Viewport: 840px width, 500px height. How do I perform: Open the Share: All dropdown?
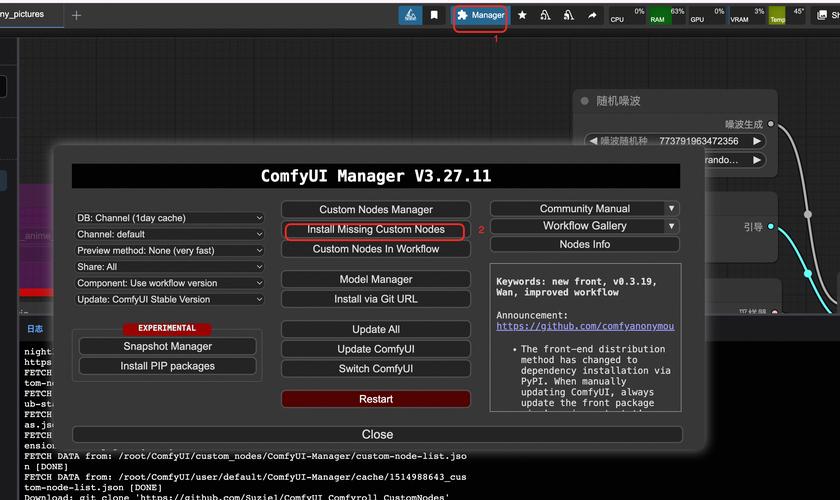coord(169,267)
